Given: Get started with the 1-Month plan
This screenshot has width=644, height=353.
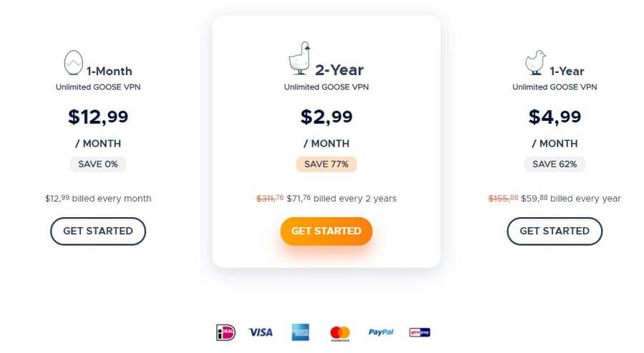Looking at the screenshot, I should coord(98,232).
